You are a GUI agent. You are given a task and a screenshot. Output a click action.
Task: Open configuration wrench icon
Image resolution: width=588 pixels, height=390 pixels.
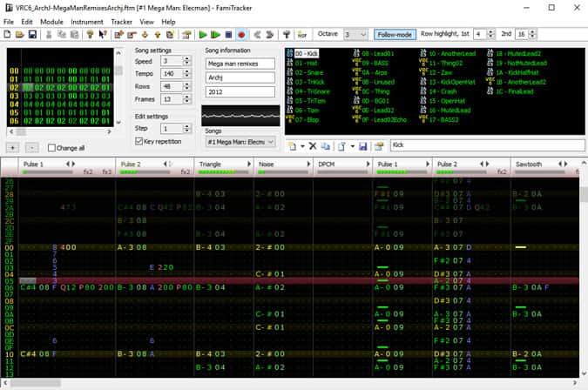tap(286, 35)
